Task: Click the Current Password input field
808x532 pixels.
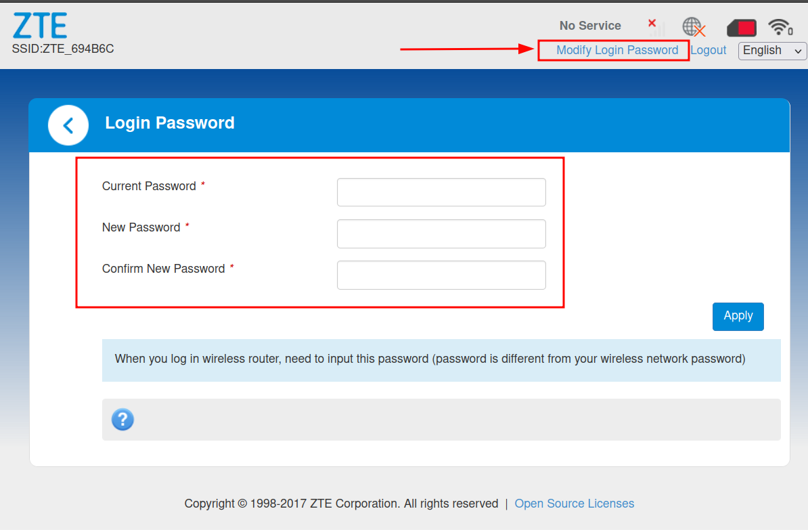Action: 441,192
